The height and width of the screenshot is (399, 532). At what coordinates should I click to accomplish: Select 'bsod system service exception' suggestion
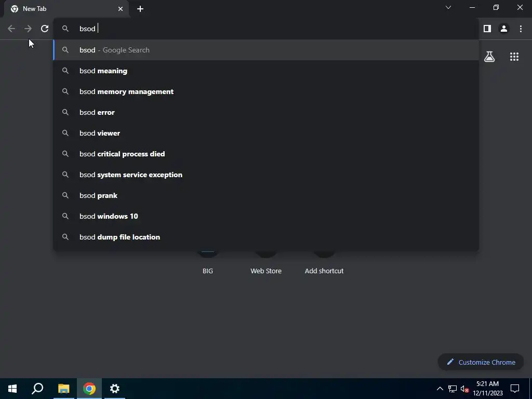point(267,175)
